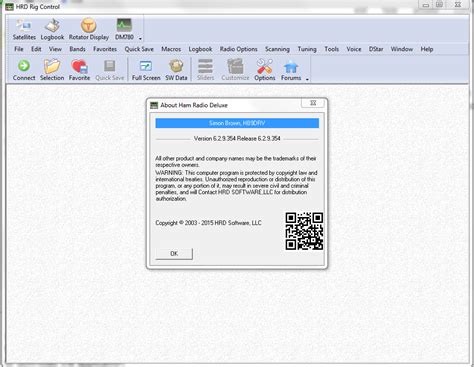Open the Edit menu
Image resolution: width=474 pixels, height=367 pixels.
tap(36, 49)
